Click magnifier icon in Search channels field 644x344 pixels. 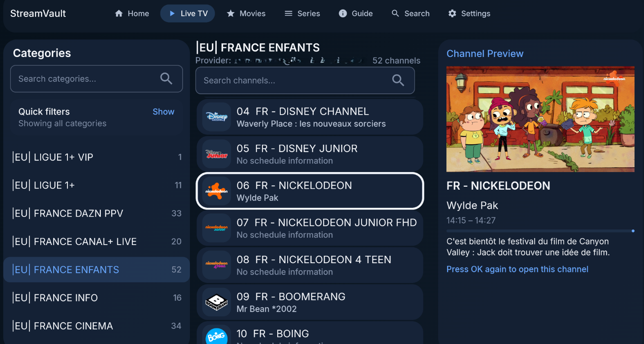click(398, 80)
